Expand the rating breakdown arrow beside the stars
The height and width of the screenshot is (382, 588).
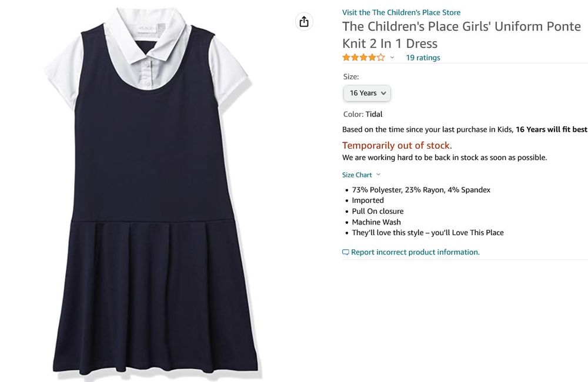392,58
